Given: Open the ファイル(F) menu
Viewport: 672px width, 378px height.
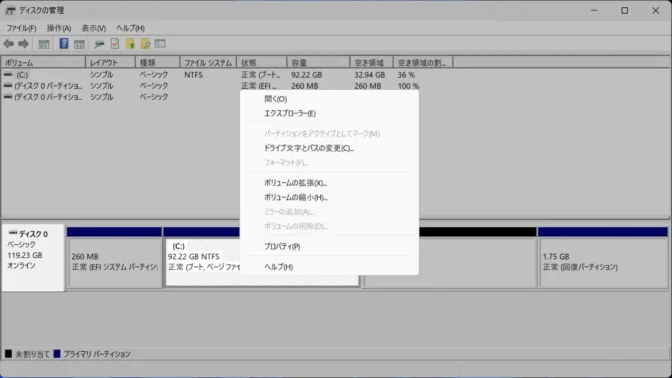Looking at the screenshot, I should pyautogui.click(x=21, y=28).
